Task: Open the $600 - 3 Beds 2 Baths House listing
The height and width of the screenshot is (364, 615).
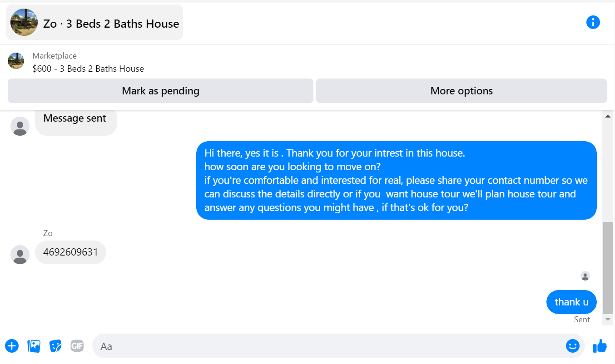Action: (88, 69)
